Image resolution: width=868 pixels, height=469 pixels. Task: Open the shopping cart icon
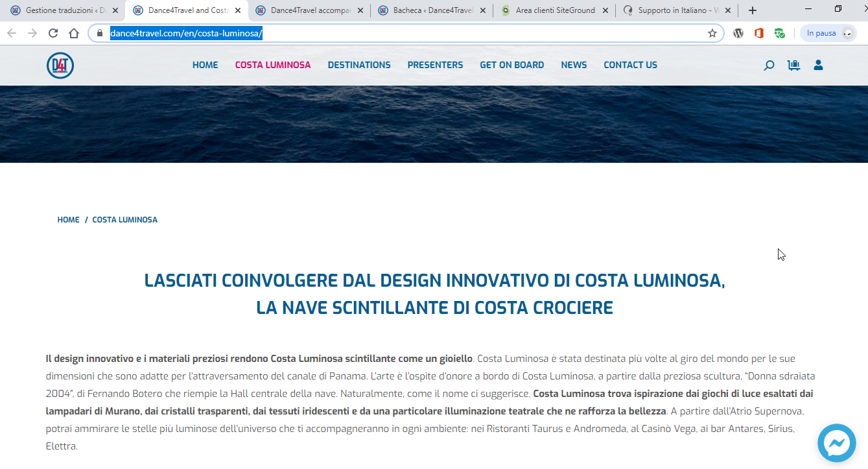(x=793, y=65)
